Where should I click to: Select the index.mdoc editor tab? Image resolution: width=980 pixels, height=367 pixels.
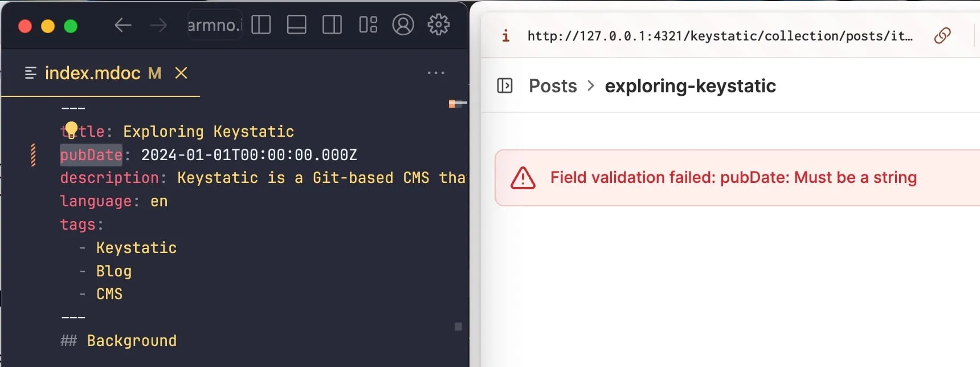(93, 73)
